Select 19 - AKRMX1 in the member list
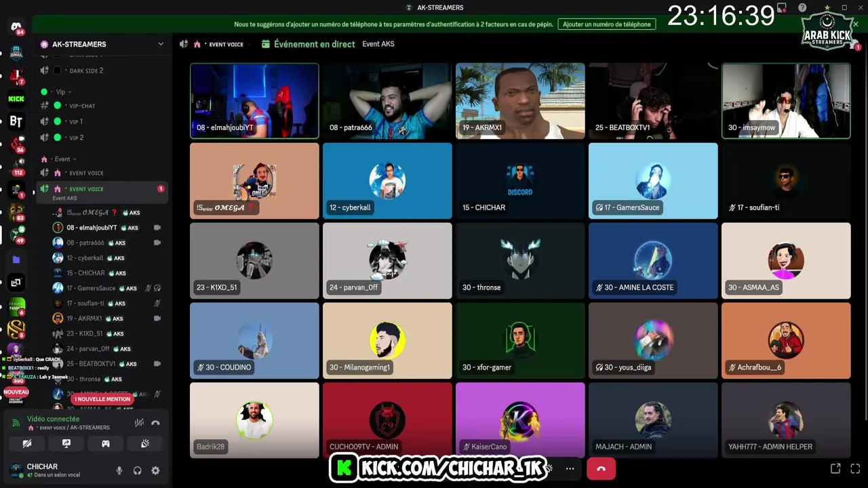Viewport: 868px width, 488px height. (107, 319)
